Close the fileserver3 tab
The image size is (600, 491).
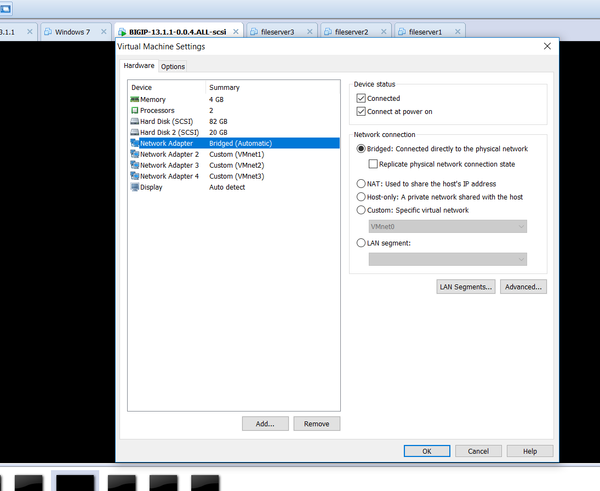(310, 32)
